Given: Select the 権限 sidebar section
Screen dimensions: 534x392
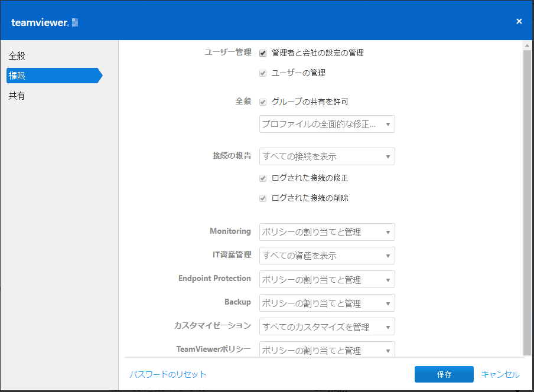Looking at the screenshot, I should click(x=54, y=76).
